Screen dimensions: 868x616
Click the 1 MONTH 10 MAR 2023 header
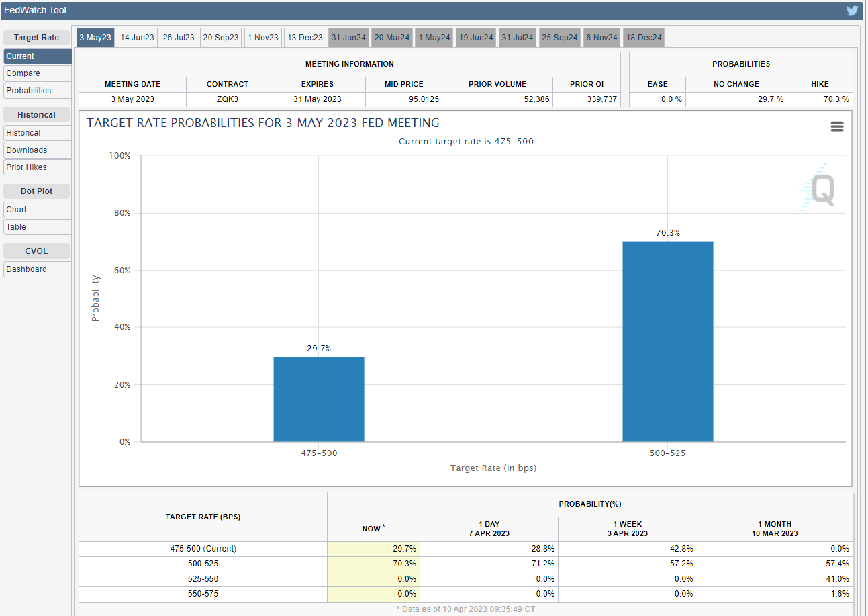click(775, 529)
